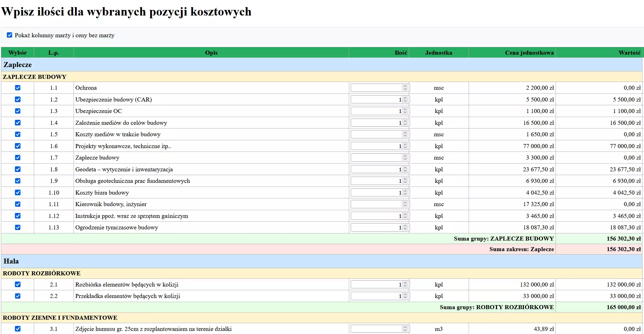Viewport: 644px width, 334px height.
Task: Toggle checkbox for Rozbiórka elementów będących w kolizji
Action: [18, 284]
